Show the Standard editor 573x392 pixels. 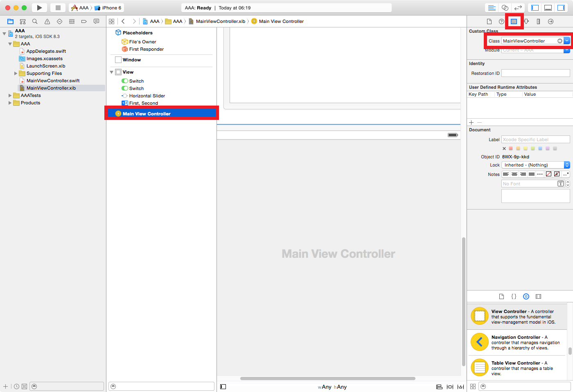[492, 8]
